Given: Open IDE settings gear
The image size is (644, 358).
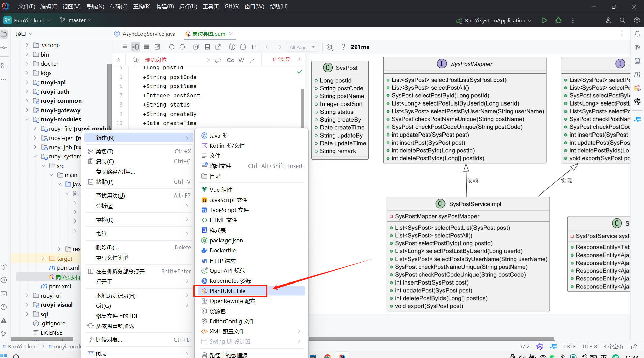Looking at the screenshot, I should coord(637,20).
